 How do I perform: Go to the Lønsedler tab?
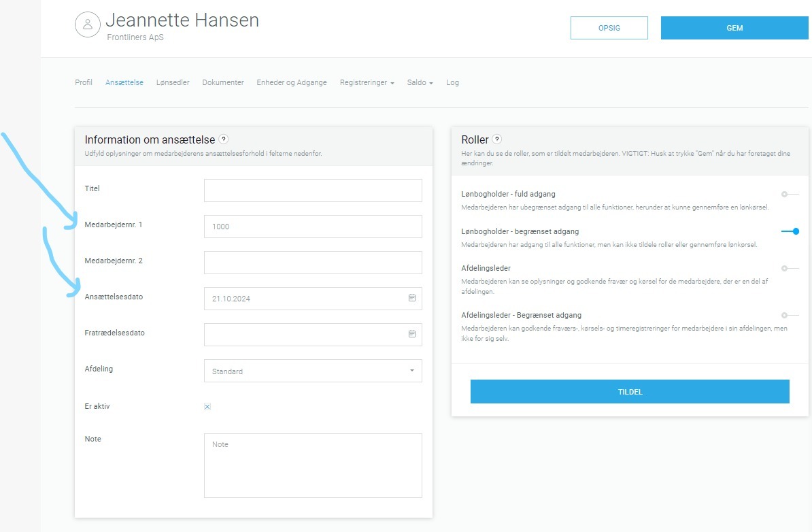pyautogui.click(x=173, y=82)
